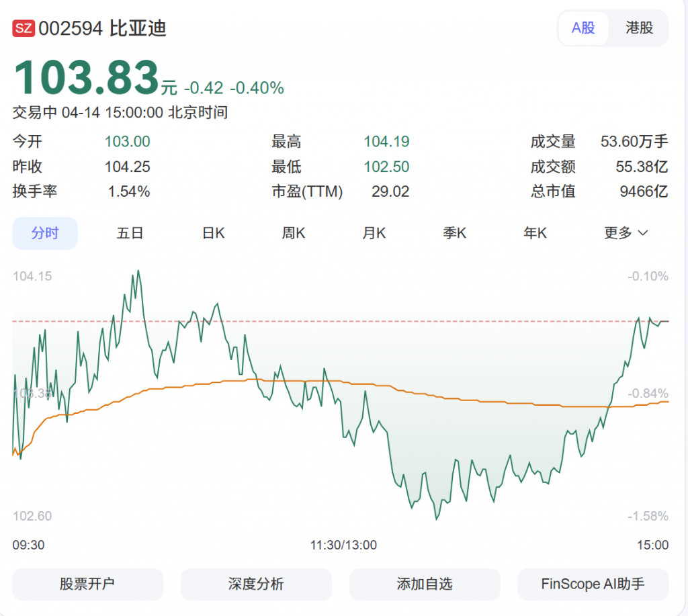The width and height of the screenshot is (688, 616).
Task: Select the 分时 chart tab
Action: coord(45,233)
